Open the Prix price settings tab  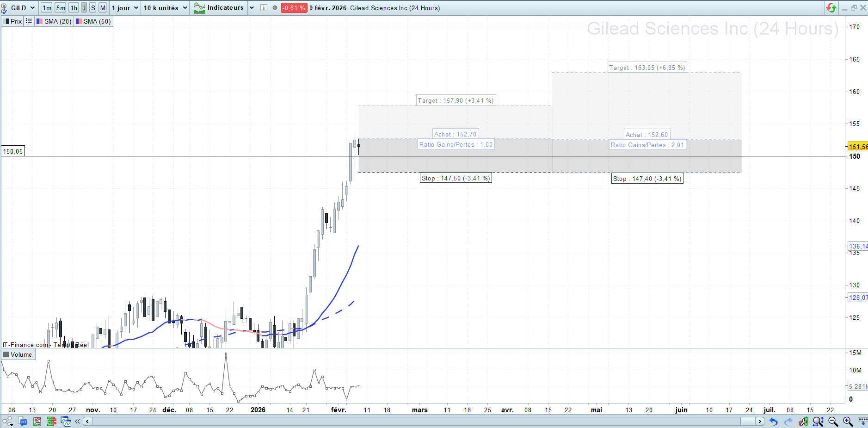pos(13,21)
